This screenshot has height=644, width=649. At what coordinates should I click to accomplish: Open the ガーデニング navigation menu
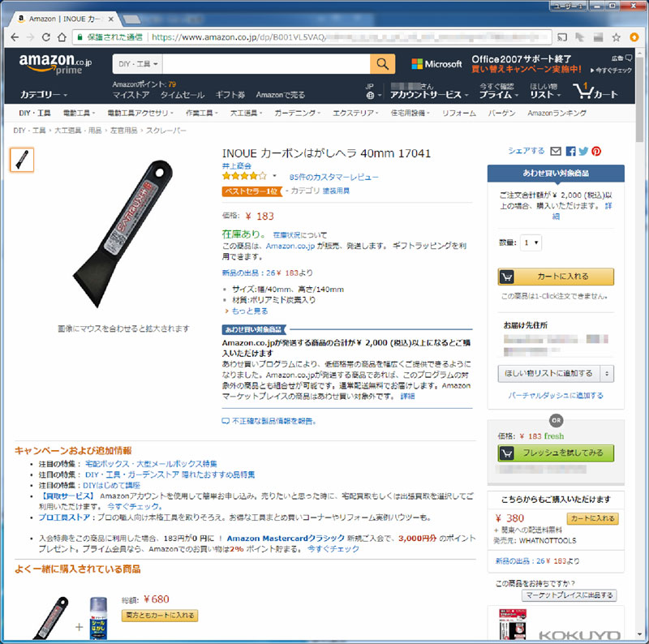tap(297, 113)
